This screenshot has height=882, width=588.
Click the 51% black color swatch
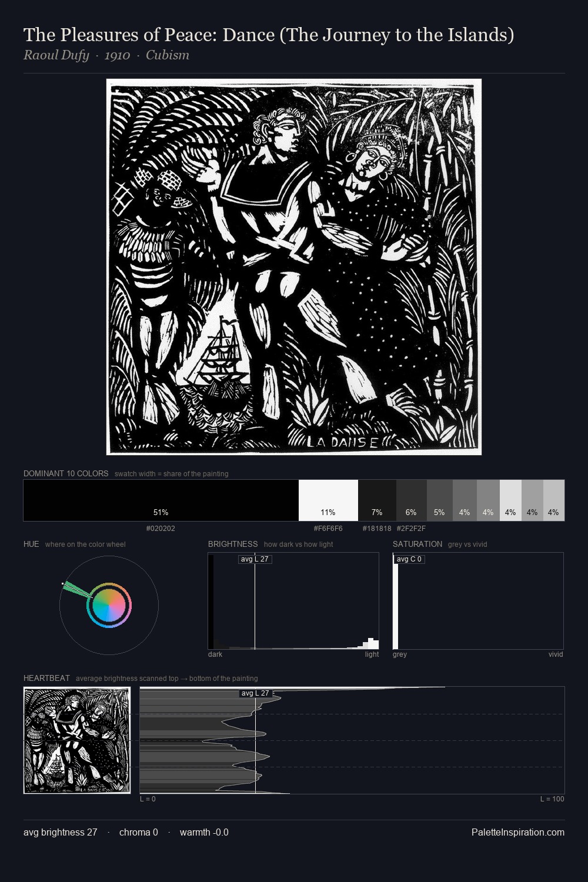pyautogui.click(x=161, y=500)
